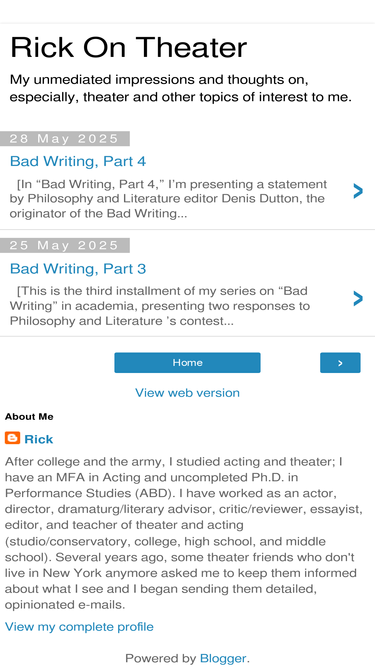The width and height of the screenshot is (375, 667).
Task: Click the orange Blogger icon beside Rick
Action: [12, 438]
